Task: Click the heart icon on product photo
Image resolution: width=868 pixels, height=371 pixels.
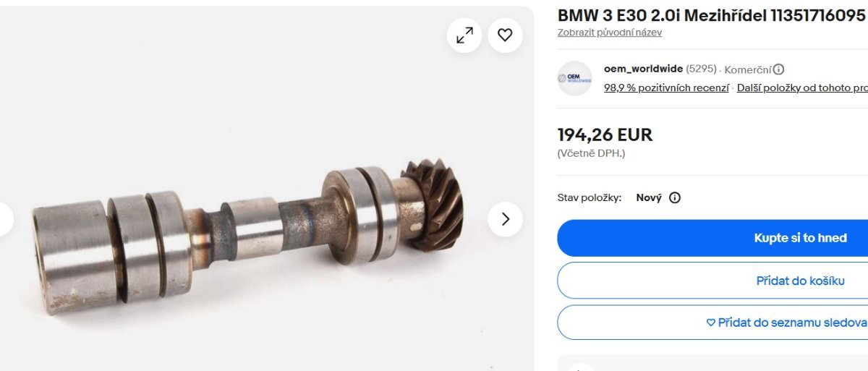Action: point(505,35)
